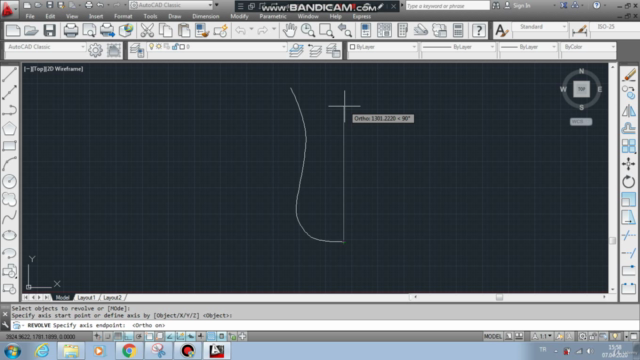This screenshot has height=360, width=640.
Task: Switch to the Layout1 tab
Action: click(x=86, y=298)
